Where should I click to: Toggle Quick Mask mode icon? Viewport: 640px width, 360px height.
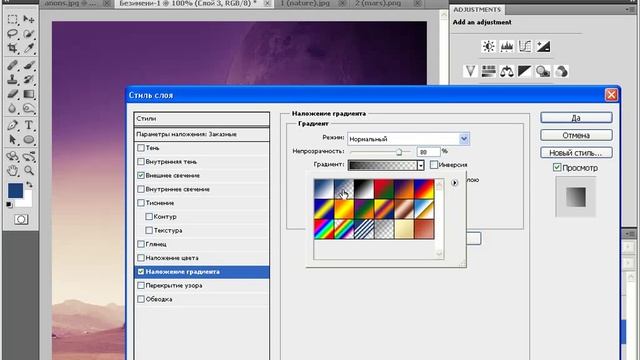(x=21, y=220)
